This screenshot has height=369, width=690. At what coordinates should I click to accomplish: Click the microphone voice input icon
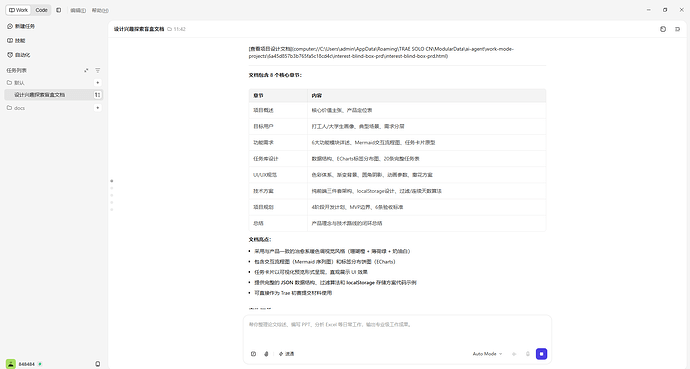(528, 354)
